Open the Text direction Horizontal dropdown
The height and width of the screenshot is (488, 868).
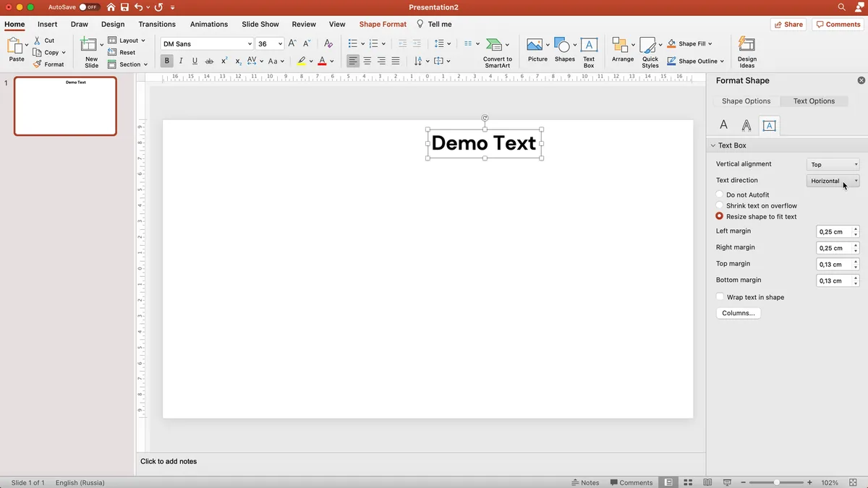[833, 181]
